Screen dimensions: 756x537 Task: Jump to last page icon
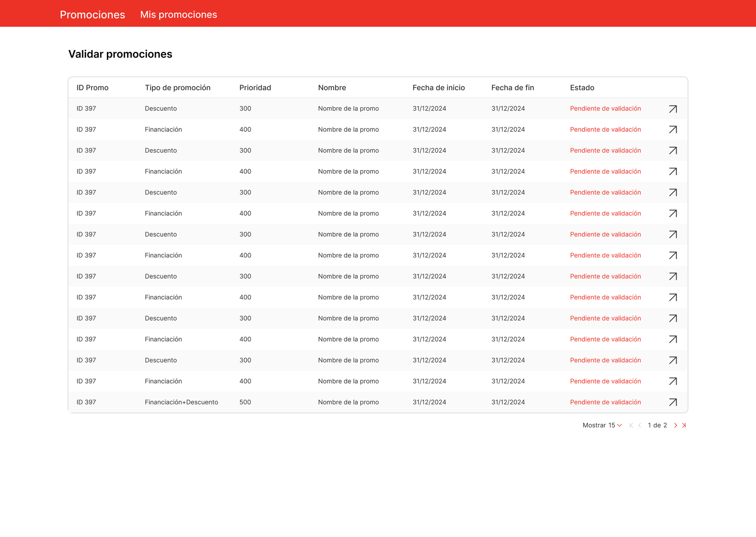684,426
